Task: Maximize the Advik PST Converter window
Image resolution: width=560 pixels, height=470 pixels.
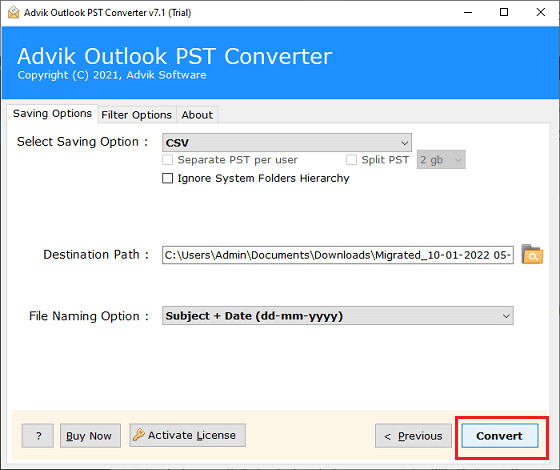Action: [504, 12]
